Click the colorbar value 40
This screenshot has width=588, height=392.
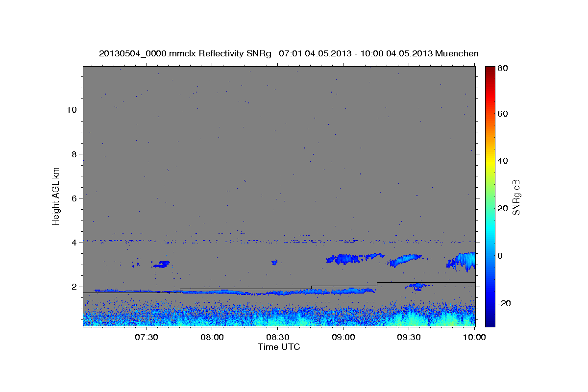click(x=502, y=161)
